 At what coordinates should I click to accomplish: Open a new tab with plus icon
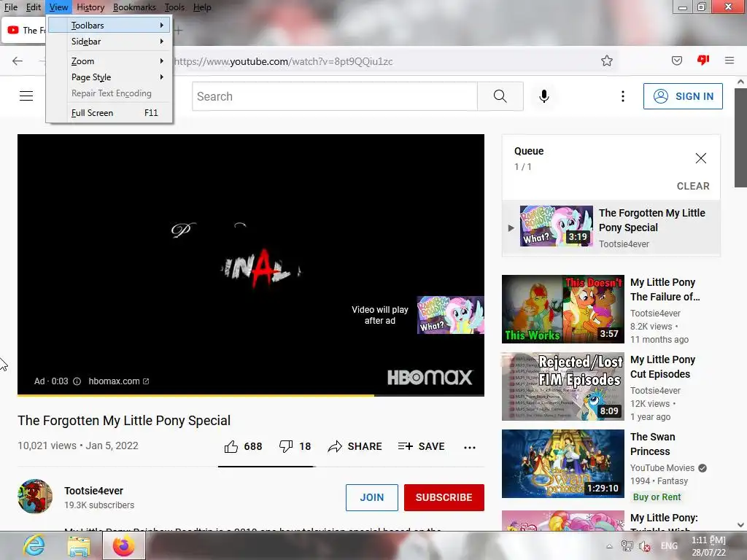pos(178,31)
